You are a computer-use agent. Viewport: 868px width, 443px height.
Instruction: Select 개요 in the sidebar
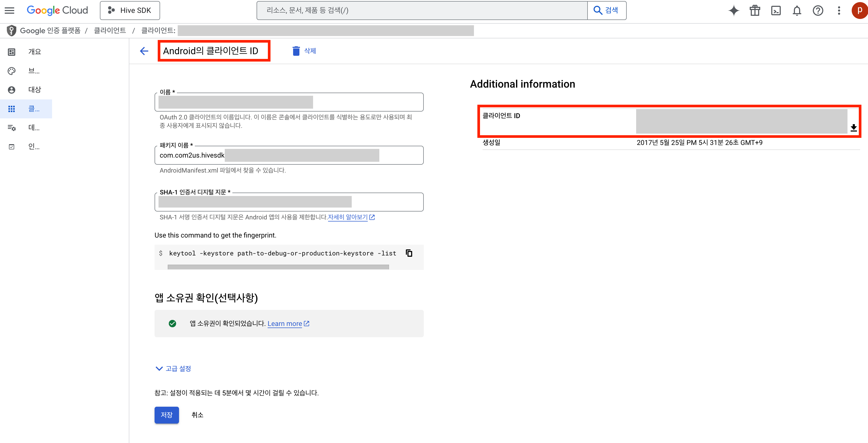34,52
